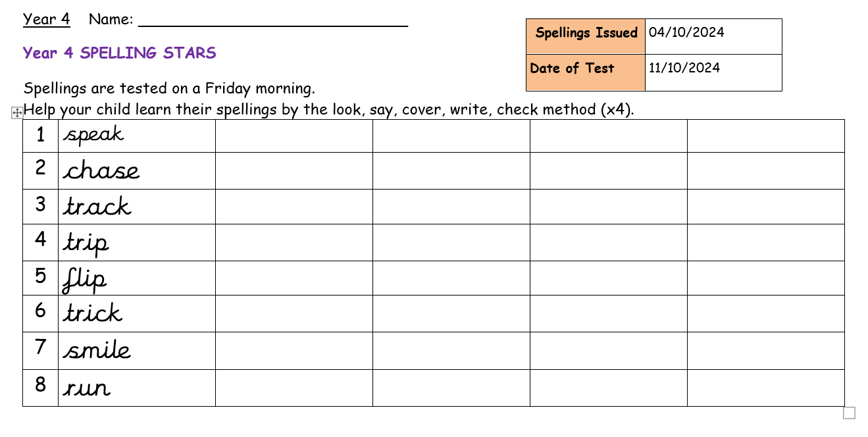Click the word smile in row 7
The image size is (868, 437).
coord(97,349)
